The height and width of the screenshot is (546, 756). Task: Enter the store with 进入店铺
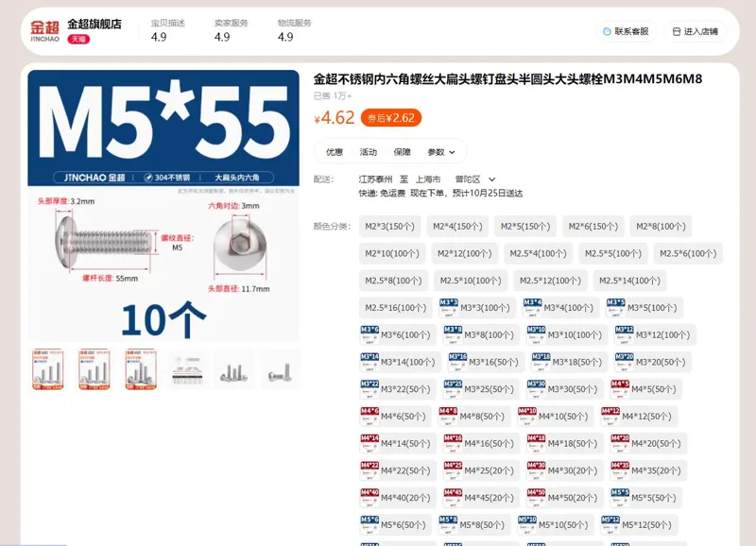696,31
